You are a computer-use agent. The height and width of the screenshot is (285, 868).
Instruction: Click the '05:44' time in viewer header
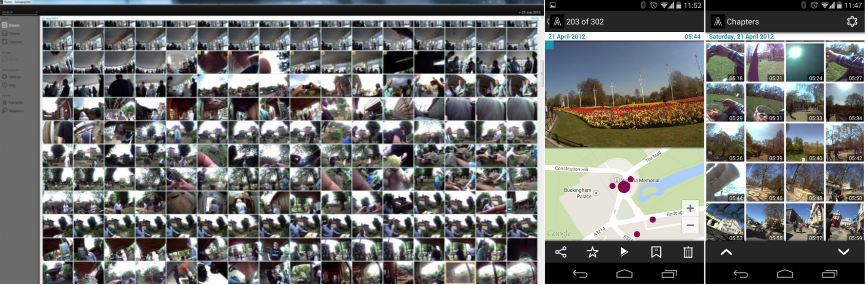click(692, 37)
